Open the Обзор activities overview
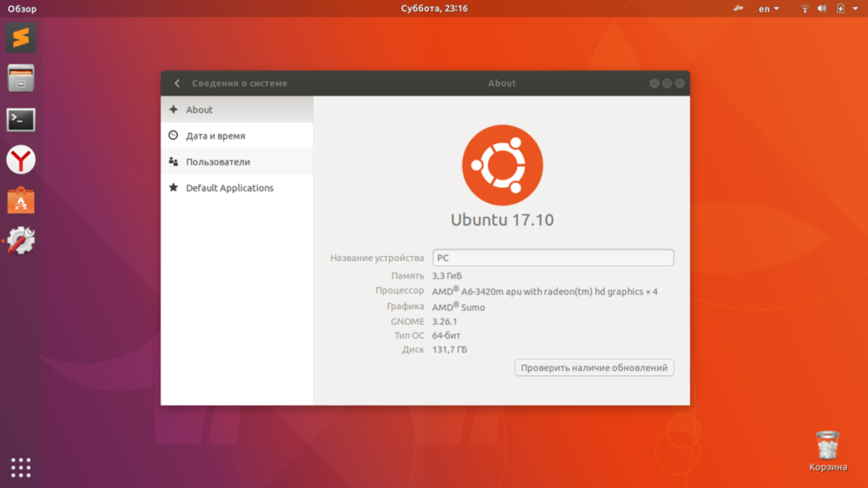Screen dimensions: 868x488 (22, 8)
